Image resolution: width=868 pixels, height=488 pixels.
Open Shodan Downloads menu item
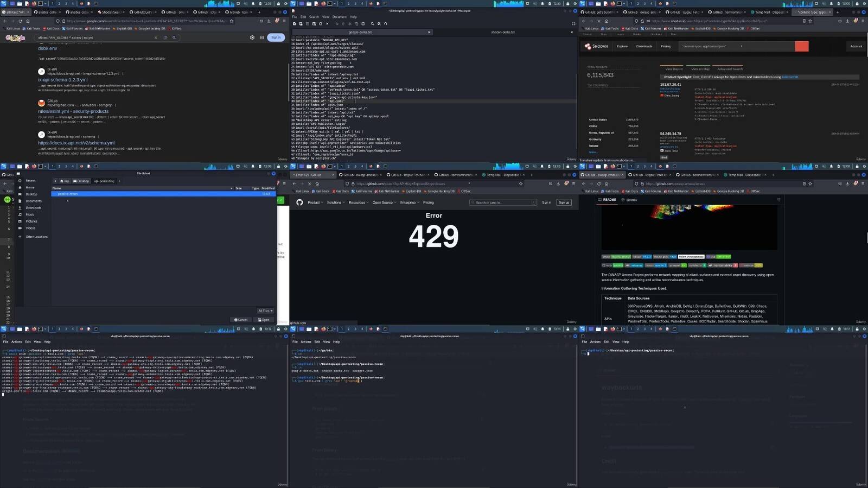pyautogui.click(x=644, y=47)
